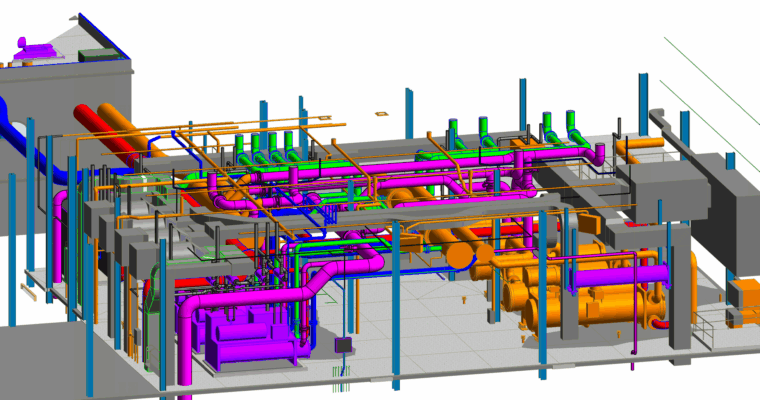Pick the horizontal magenta vessel above orange chiller
Image resolution: width=760 pixels, height=400 pixels.
619,277
